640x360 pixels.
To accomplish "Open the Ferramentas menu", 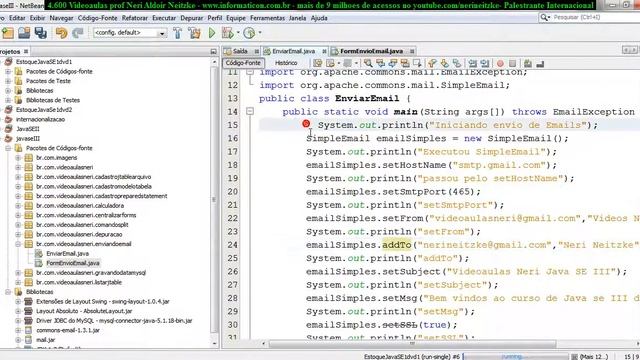I will tap(267, 18).
